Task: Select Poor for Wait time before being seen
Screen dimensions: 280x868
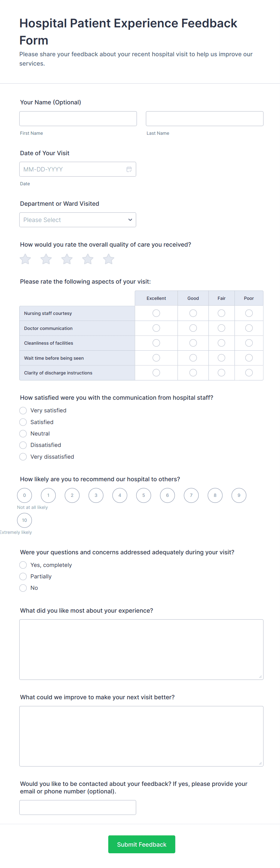Action: 249,358
